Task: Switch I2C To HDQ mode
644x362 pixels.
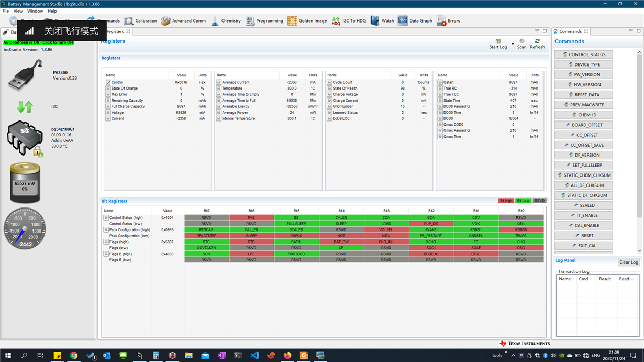Action: point(349,21)
